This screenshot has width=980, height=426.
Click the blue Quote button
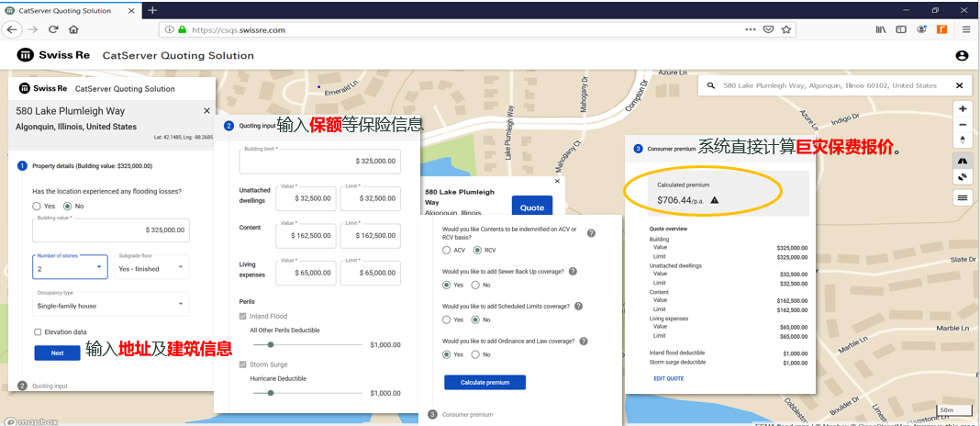(532, 207)
